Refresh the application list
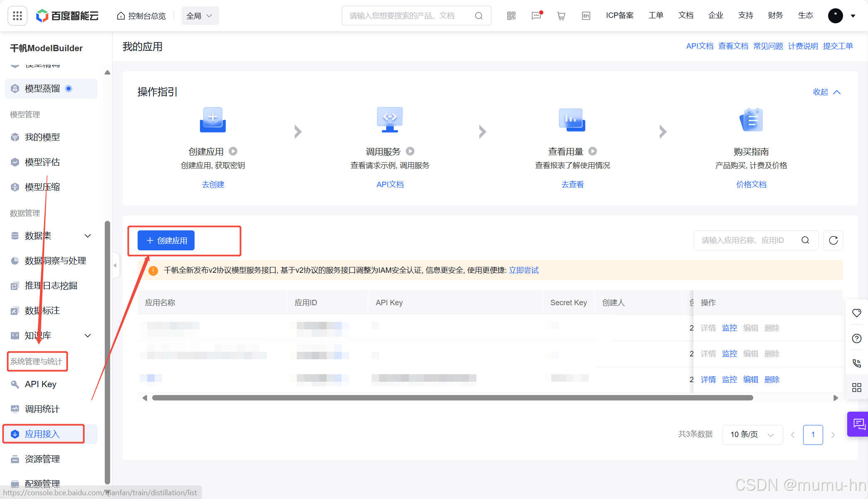The width and height of the screenshot is (868, 499). click(x=833, y=240)
